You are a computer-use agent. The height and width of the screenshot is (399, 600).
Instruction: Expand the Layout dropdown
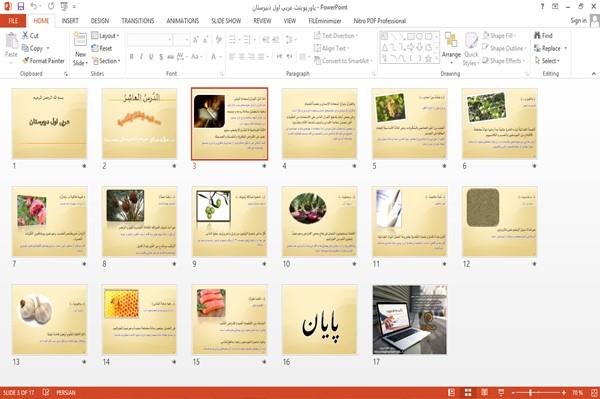point(105,36)
